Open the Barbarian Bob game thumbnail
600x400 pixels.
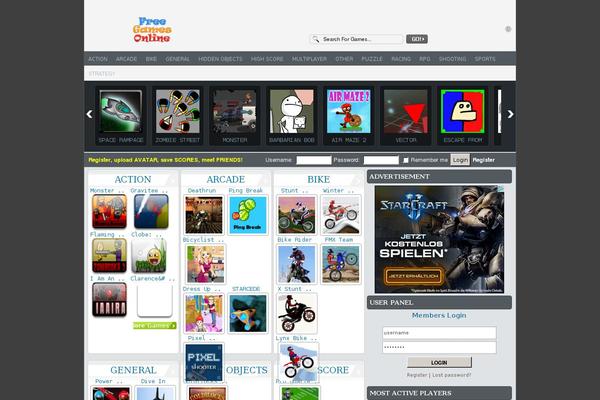point(292,111)
